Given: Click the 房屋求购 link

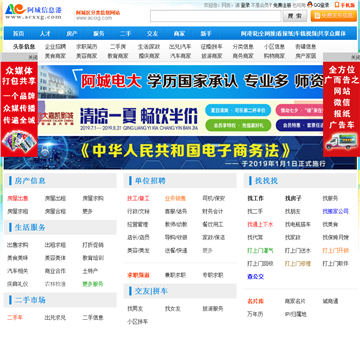Looking at the screenshot, I should coord(93,198).
